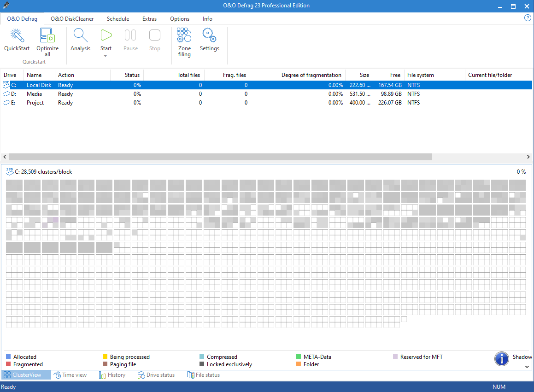Sort by the Drive column header

pyautogui.click(x=12, y=75)
